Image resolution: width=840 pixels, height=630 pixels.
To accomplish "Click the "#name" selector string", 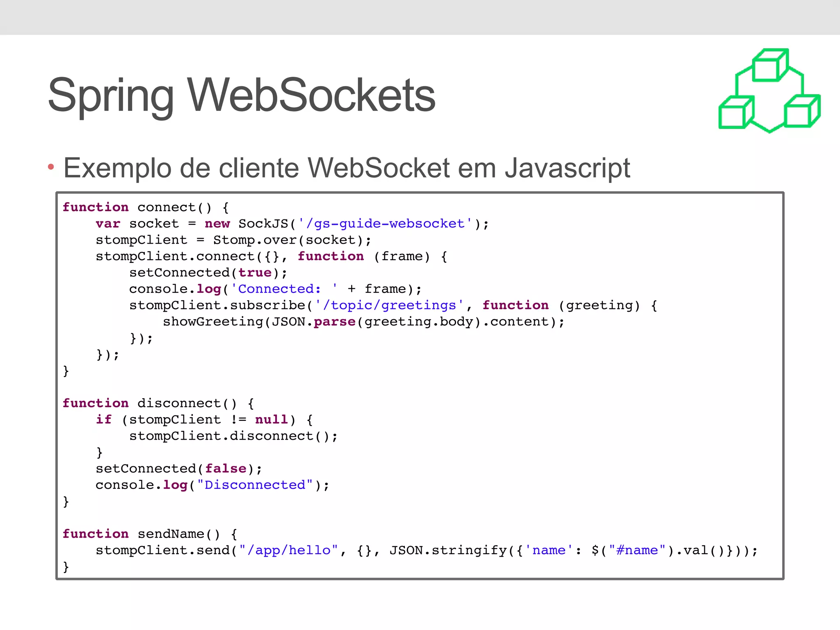I will [x=637, y=550].
